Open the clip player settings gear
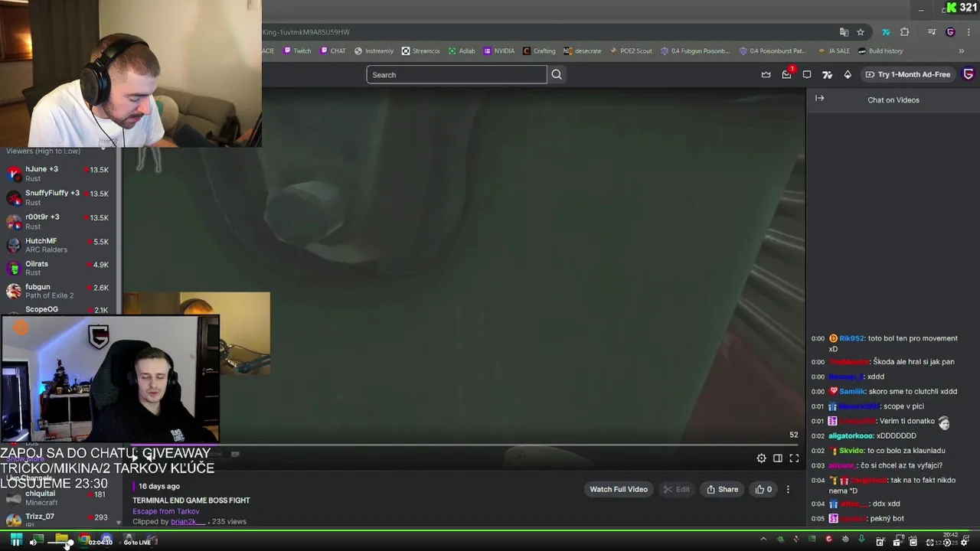The width and height of the screenshot is (980, 551). point(761,458)
